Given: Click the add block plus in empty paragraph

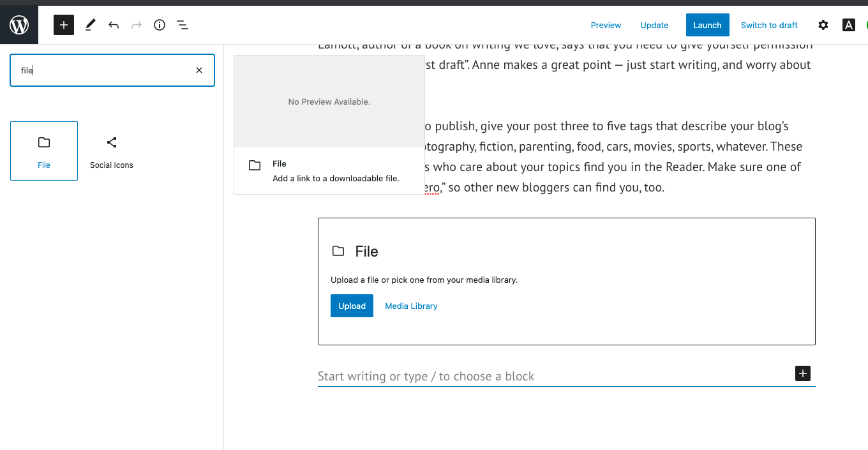Looking at the screenshot, I should click(x=802, y=373).
